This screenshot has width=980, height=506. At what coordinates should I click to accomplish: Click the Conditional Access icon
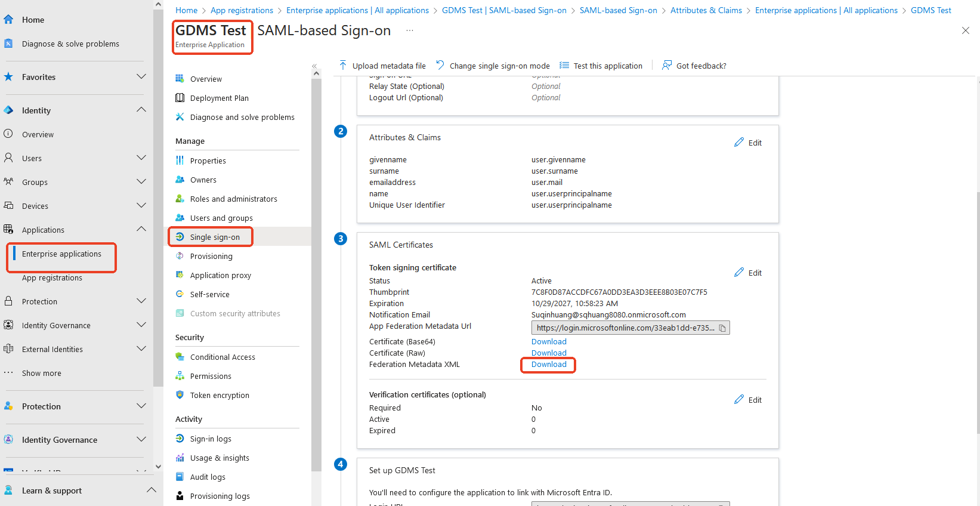pos(180,357)
